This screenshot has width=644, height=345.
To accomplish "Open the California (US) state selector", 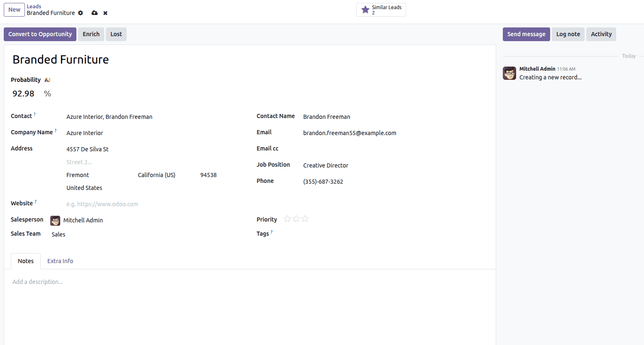I will tap(157, 175).
